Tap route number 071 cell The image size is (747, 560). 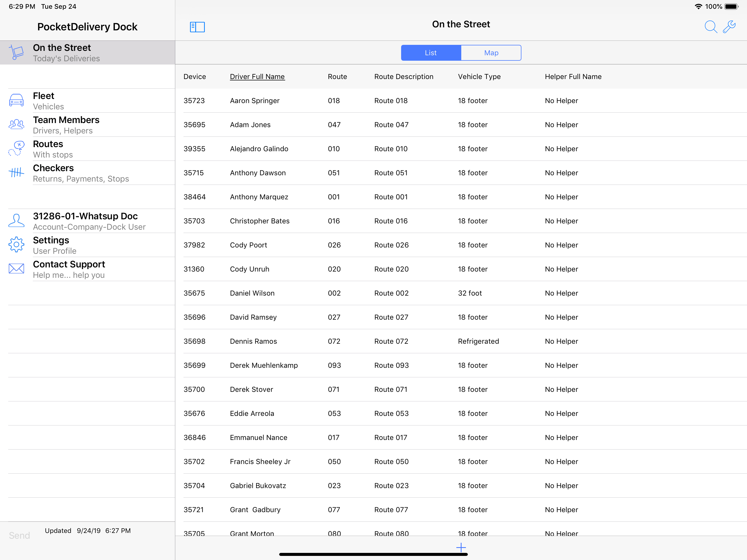pyautogui.click(x=333, y=389)
